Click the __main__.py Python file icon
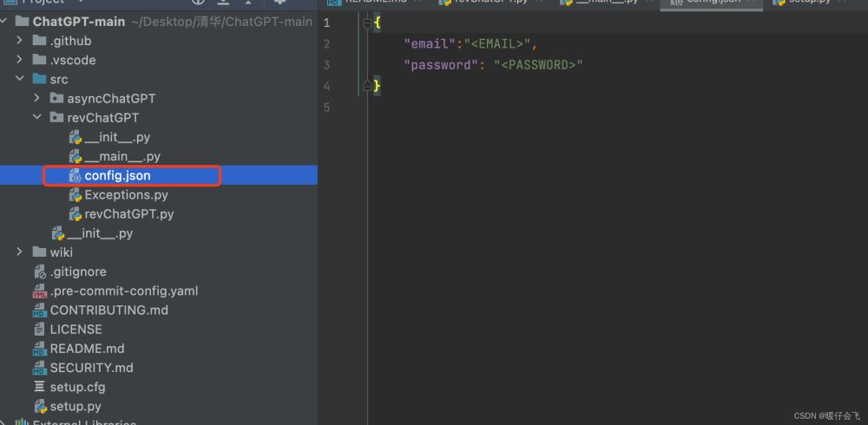 pyautogui.click(x=76, y=157)
